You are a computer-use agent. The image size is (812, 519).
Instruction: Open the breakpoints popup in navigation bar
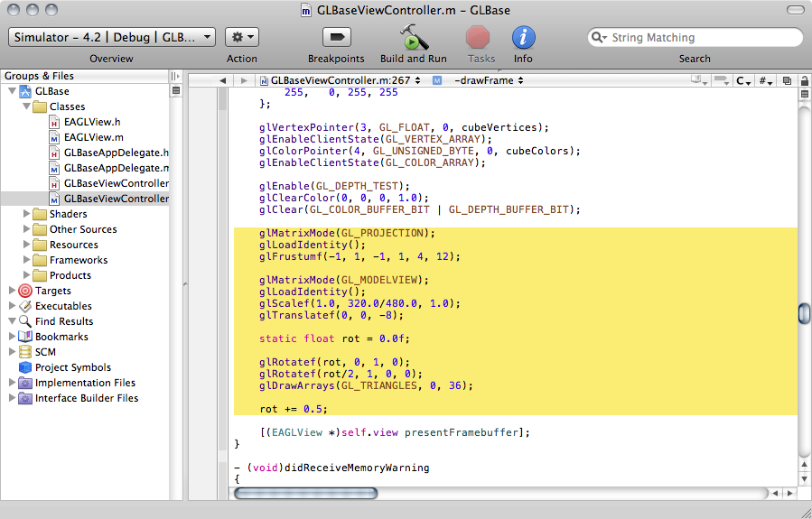722,80
